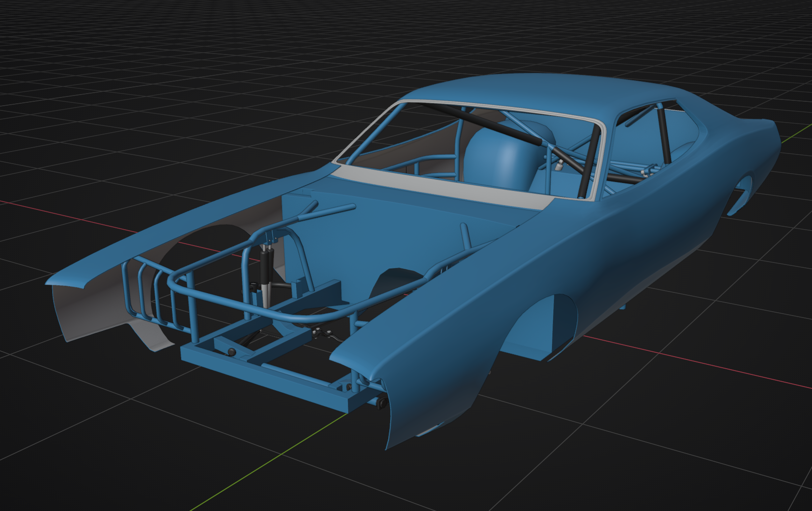
Task: Select the gray cowl panel below the windshield
Action: (442, 186)
